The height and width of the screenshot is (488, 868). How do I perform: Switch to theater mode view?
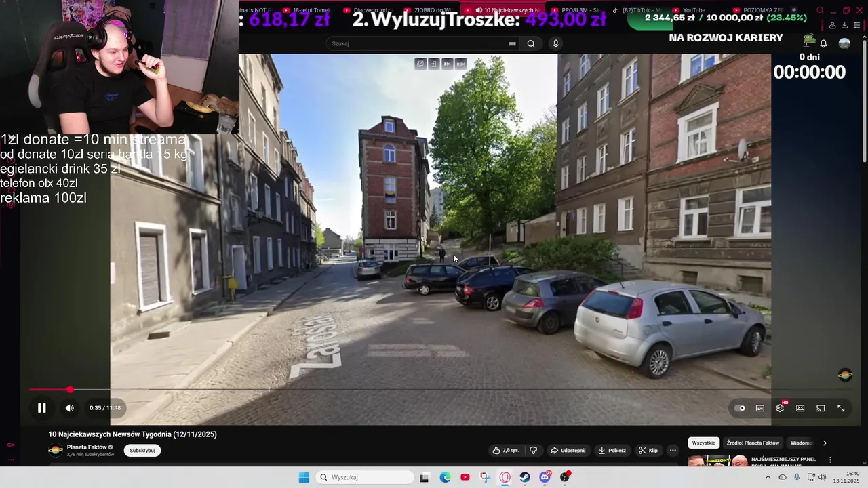point(800,408)
